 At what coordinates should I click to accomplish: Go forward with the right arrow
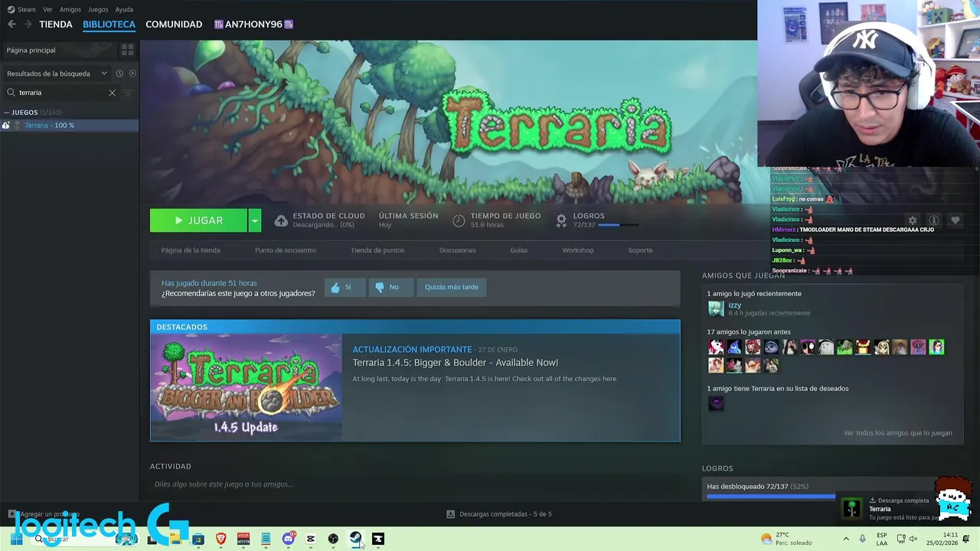[x=28, y=24]
